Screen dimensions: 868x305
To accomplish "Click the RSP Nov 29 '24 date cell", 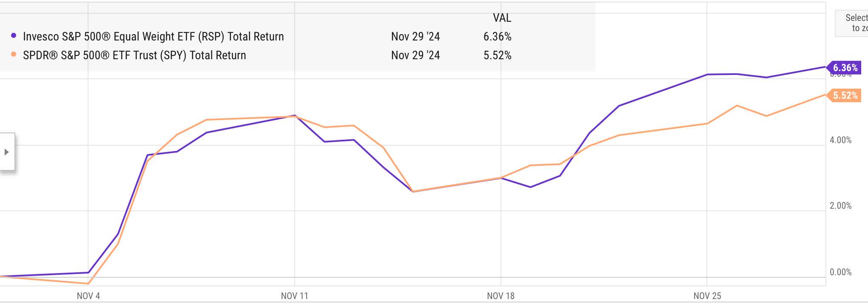I will [x=416, y=37].
